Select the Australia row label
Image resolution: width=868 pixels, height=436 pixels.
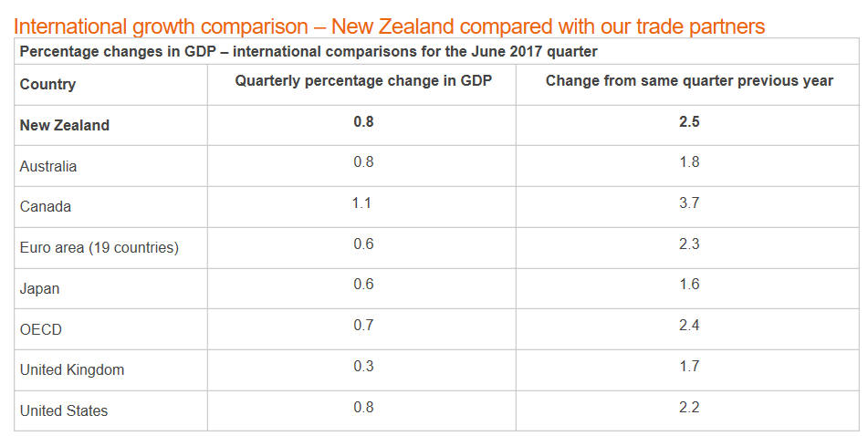pyautogui.click(x=48, y=167)
